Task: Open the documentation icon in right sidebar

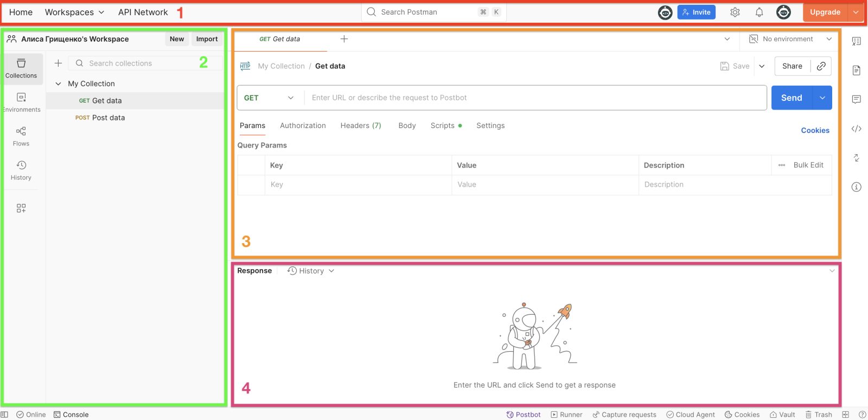Action: tap(857, 71)
